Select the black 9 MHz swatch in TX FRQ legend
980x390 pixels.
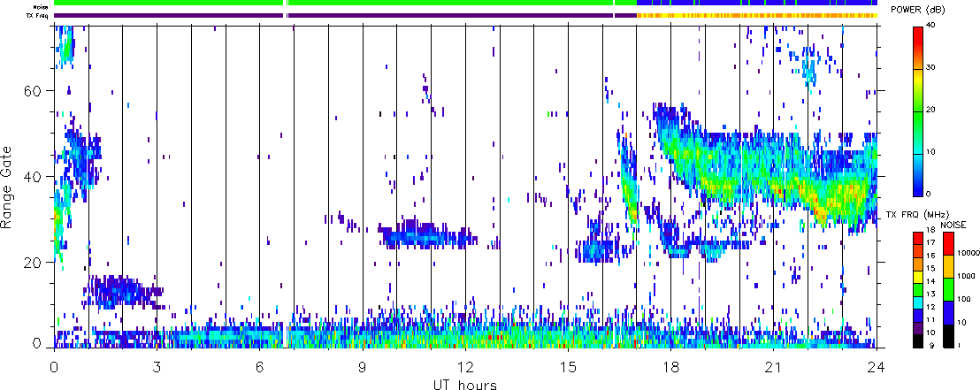[x=917, y=341]
